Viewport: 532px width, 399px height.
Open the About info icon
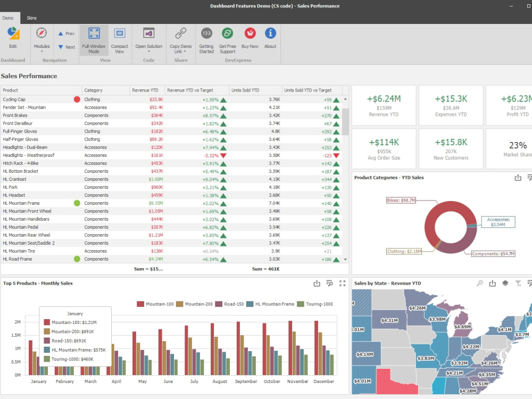(x=270, y=33)
